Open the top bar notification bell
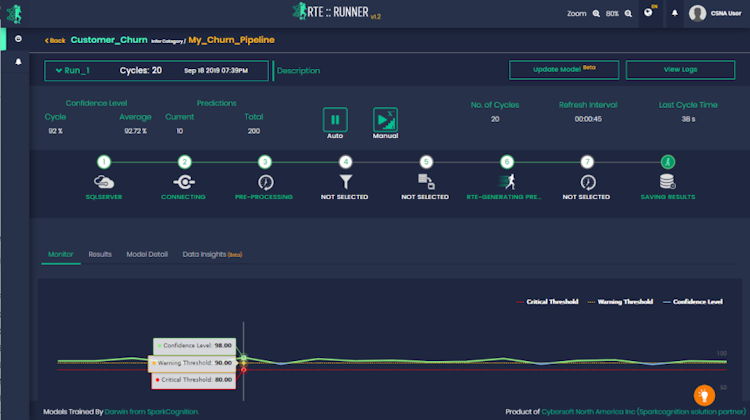The width and height of the screenshot is (750, 420). tap(674, 13)
